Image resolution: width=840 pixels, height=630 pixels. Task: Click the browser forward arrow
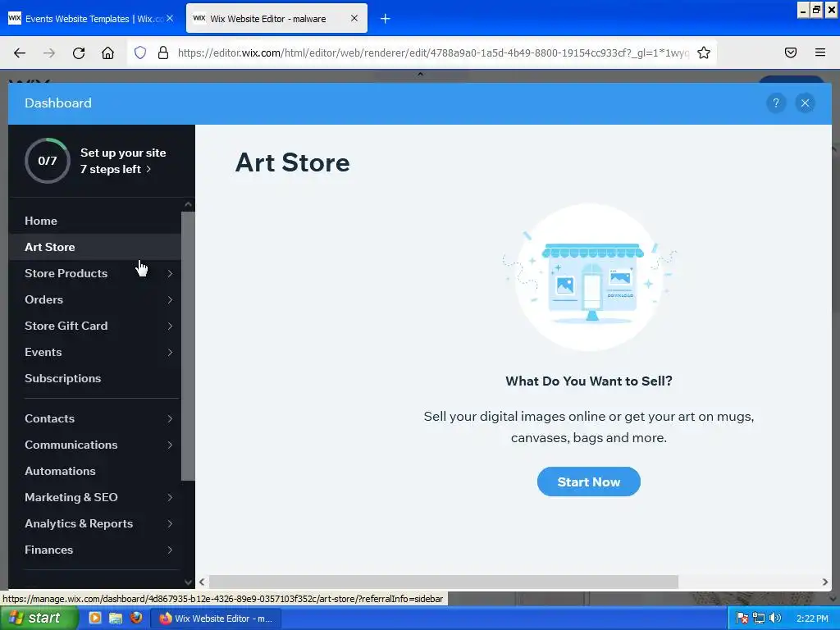point(49,52)
